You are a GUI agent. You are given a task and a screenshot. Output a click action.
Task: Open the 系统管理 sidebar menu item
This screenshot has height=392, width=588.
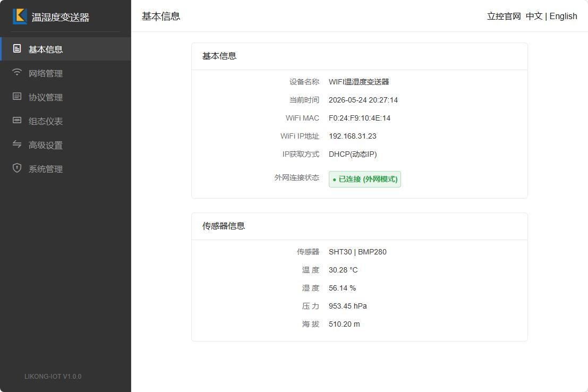[x=66, y=169]
